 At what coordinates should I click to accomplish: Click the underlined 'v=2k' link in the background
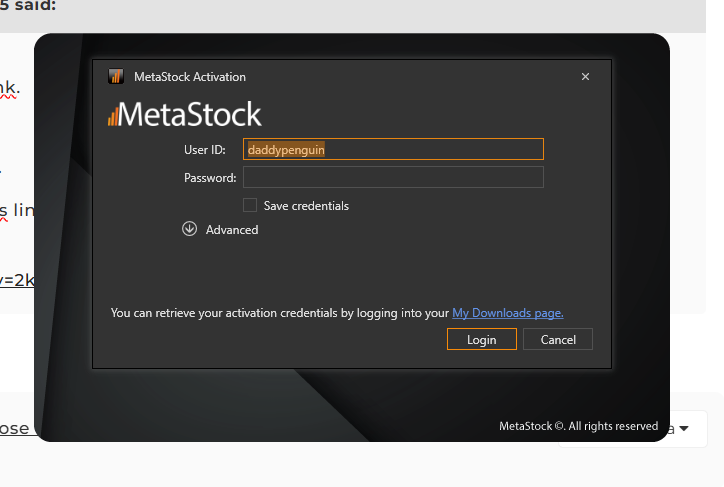pos(17,280)
